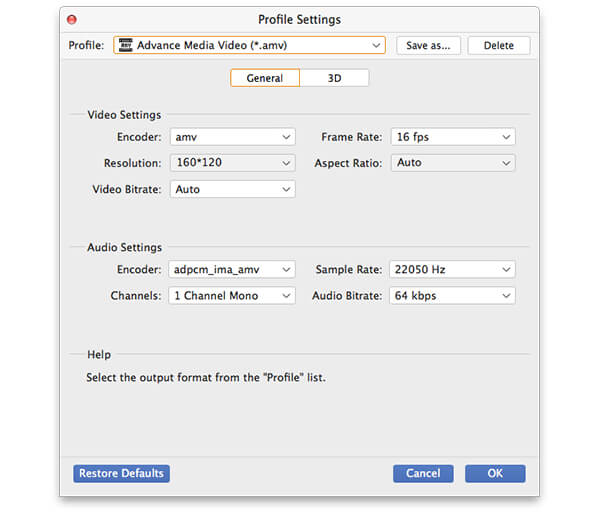Image resolution: width=600 pixels, height=513 pixels.
Task: Switch to the General tab
Action: click(265, 78)
